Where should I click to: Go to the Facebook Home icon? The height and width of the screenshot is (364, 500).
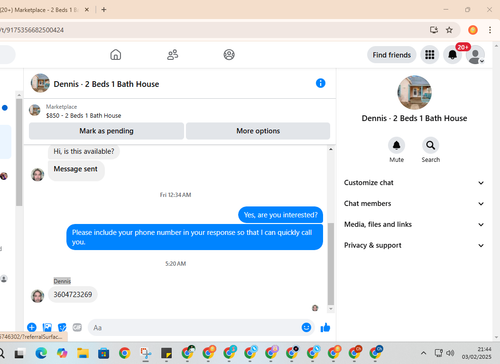coord(116,55)
